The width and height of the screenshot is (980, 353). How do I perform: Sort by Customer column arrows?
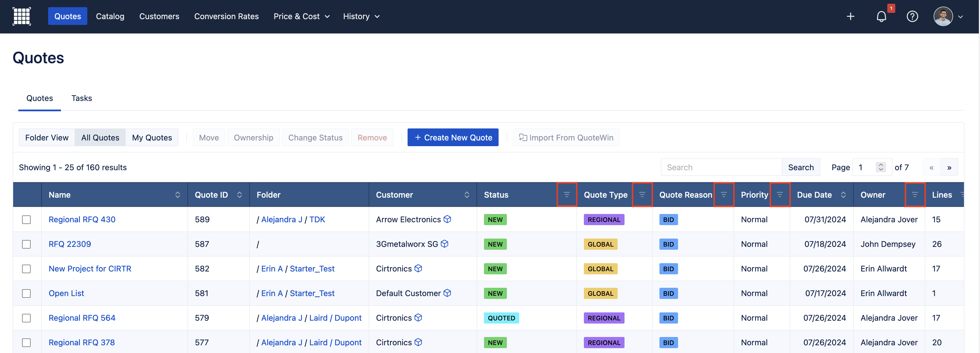coord(467,195)
